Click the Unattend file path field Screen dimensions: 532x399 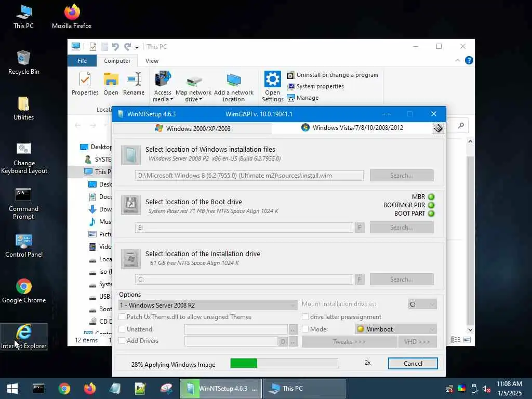tap(236, 329)
